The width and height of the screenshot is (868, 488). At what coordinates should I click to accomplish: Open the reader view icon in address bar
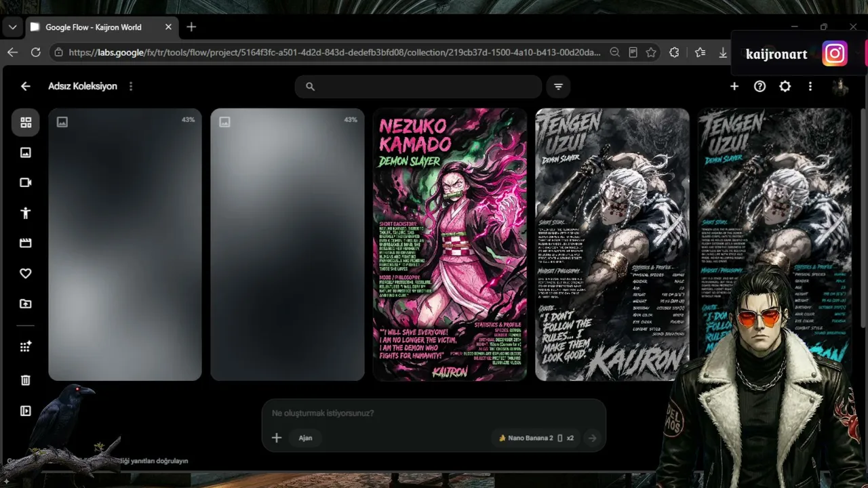tap(633, 52)
